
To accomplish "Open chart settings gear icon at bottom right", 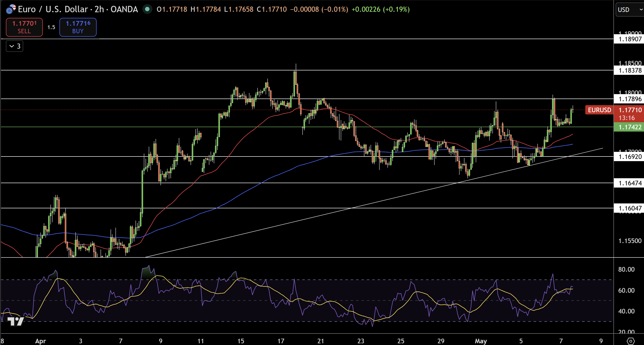I will tap(631, 341).
